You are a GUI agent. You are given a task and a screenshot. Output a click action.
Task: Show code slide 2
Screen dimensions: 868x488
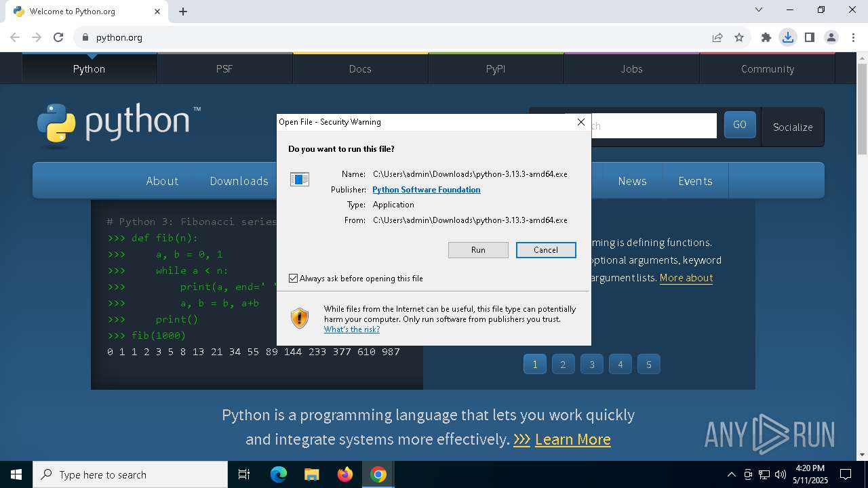pyautogui.click(x=563, y=364)
